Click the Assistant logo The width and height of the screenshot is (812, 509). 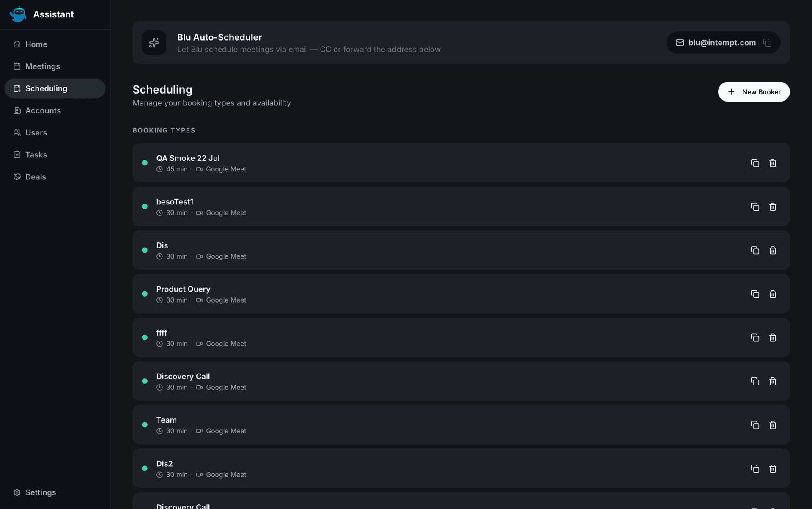coord(18,14)
